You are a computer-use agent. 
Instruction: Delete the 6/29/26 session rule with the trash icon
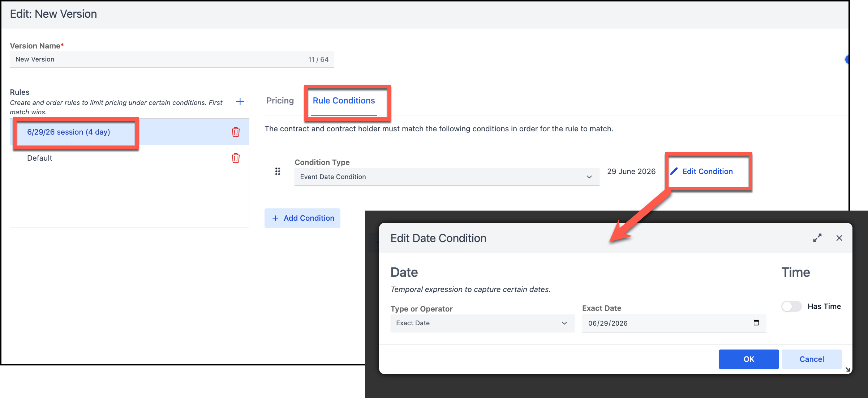click(236, 132)
